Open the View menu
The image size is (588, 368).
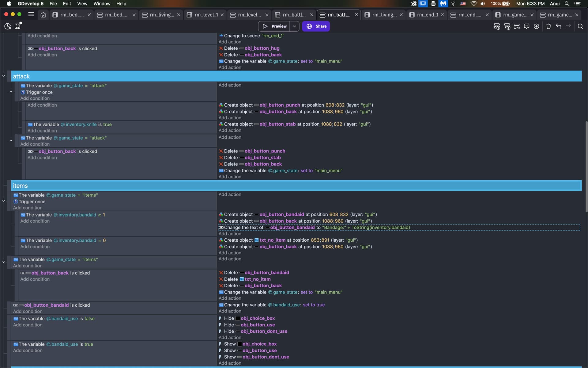(82, 4)
